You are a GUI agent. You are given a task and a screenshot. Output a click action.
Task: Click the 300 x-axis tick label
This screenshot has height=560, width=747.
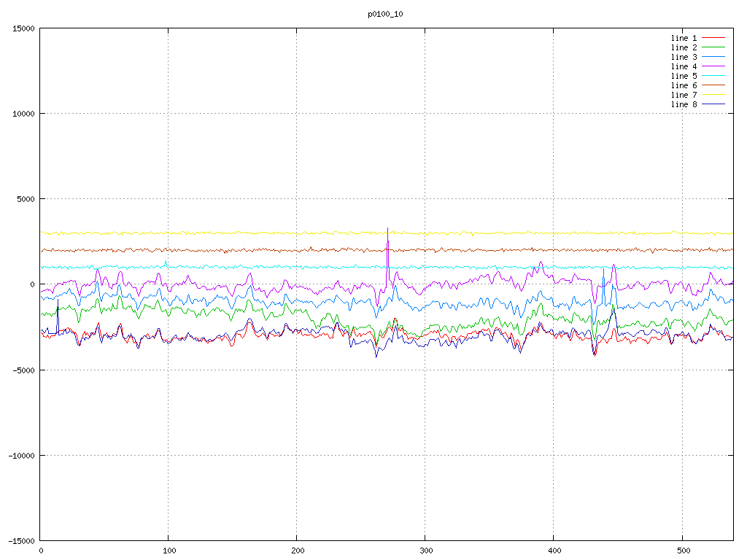click(x=425, y=551)
